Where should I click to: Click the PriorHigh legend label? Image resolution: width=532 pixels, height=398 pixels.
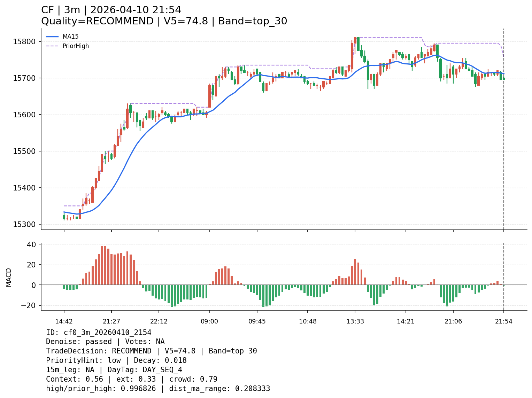76,46
